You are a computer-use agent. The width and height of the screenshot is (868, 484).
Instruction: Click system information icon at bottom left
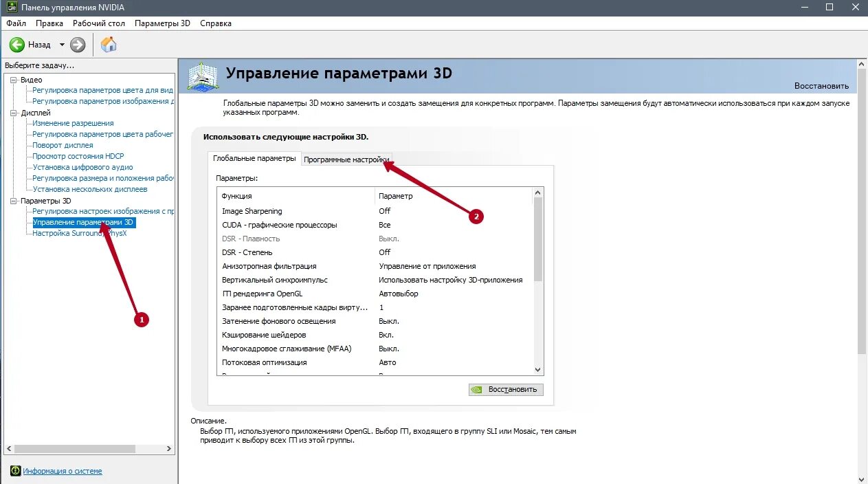[x=15, y=471]
